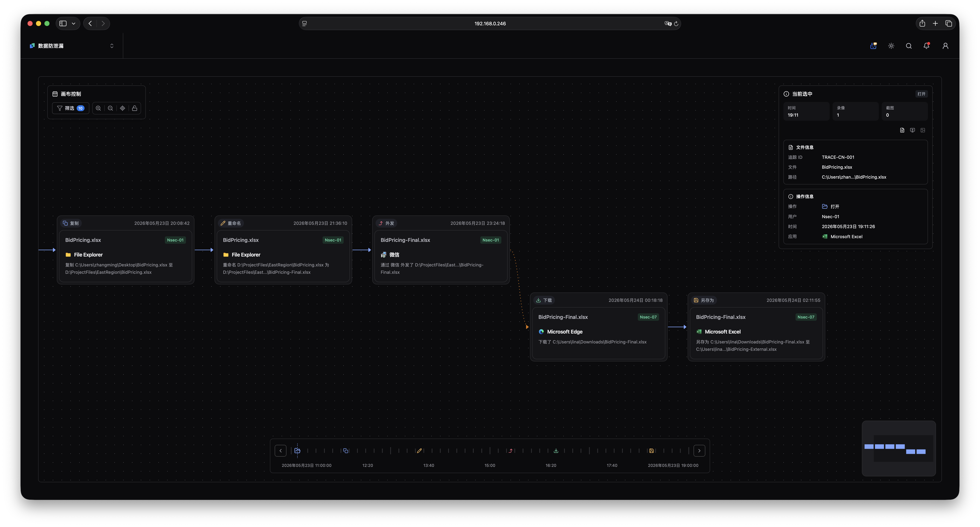980x527 pixels.
Task: Open the user account icon
Action: point(945,46)
